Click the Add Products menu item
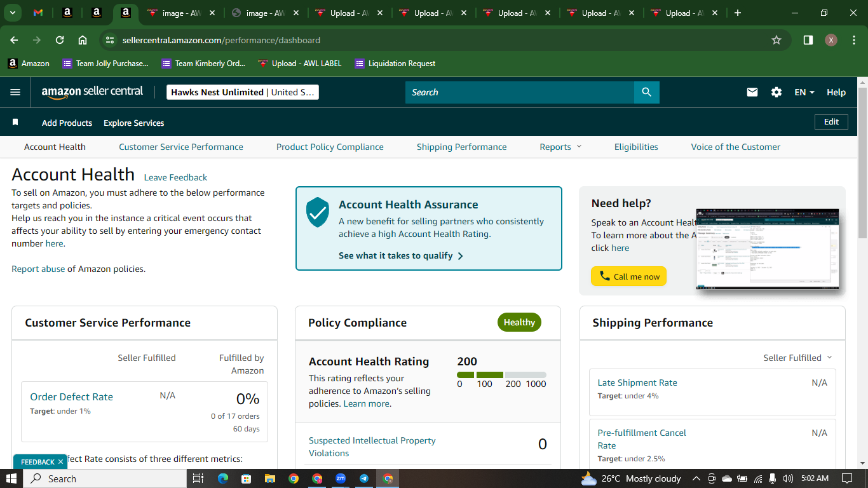The width and height of the screenshot is (868, 488). point(67,123)
